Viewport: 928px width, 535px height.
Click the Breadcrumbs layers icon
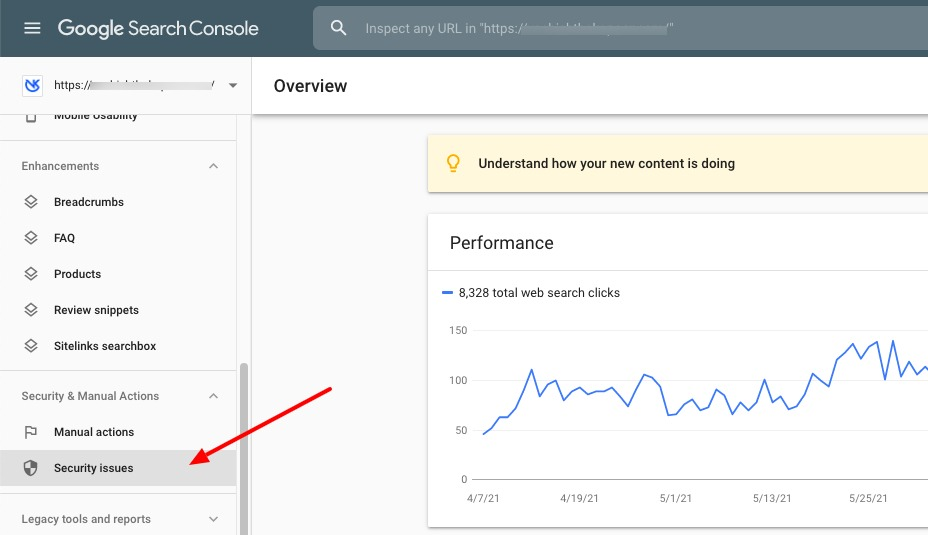coord(31,202)
